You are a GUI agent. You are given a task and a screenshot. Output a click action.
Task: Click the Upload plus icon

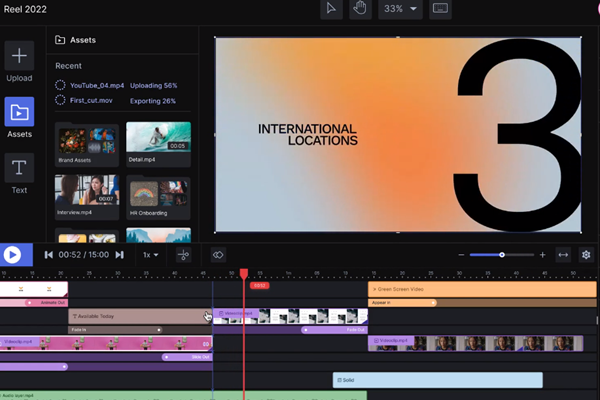click(19, 56)
